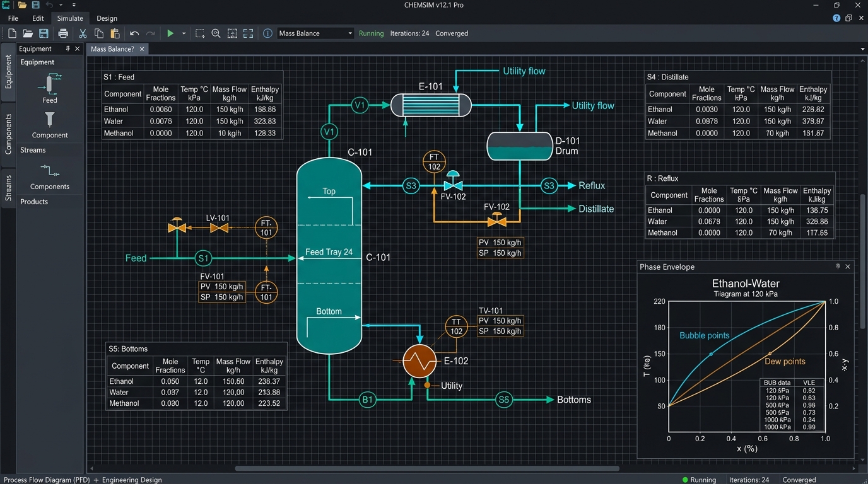Open the quick access toolbar customize arrow
The height and width of the screenshot is (484, 868).
(x=74, y=5)
